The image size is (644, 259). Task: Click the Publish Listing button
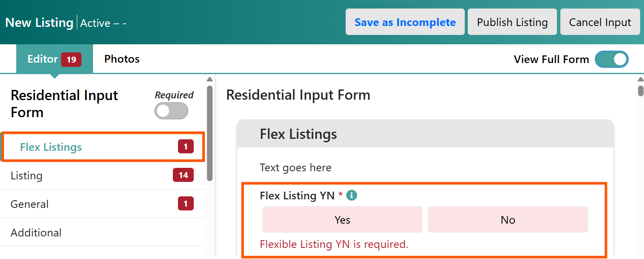[x=512, y=22]
